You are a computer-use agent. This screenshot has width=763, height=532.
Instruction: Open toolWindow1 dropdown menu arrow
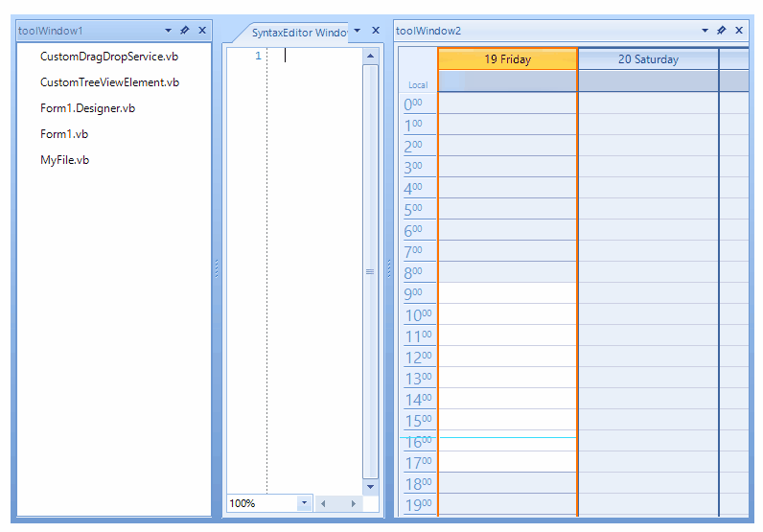coord(169,30)
